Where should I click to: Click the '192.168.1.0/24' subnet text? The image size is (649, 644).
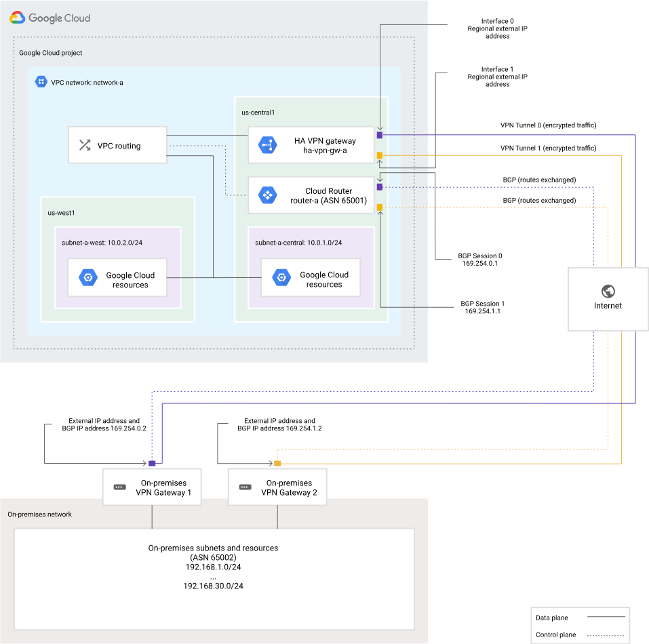click(213, 567)
